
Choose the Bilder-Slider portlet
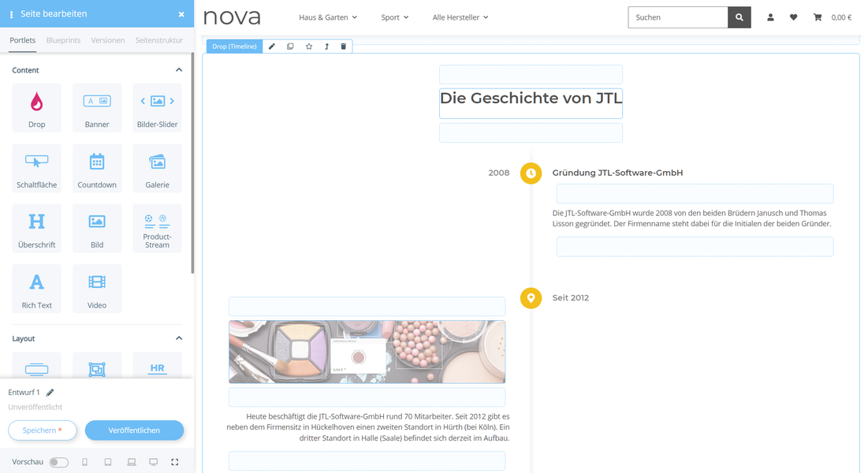157,108
